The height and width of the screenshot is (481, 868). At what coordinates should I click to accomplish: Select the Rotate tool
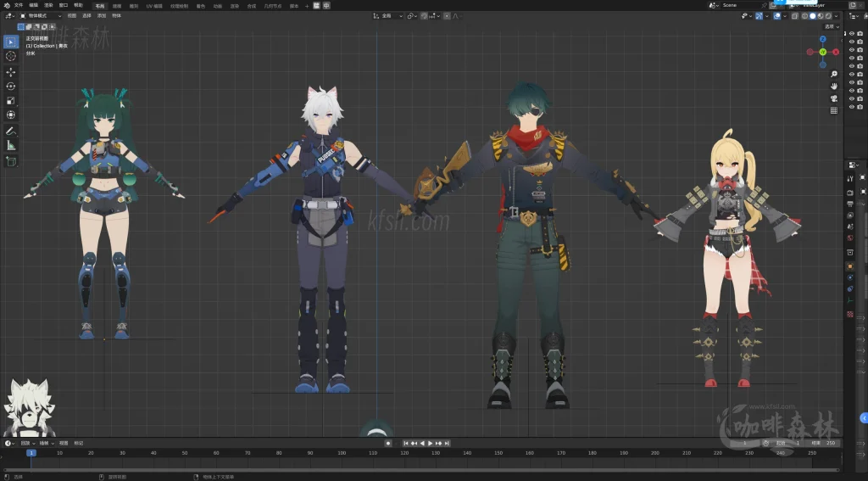point(10,86)
